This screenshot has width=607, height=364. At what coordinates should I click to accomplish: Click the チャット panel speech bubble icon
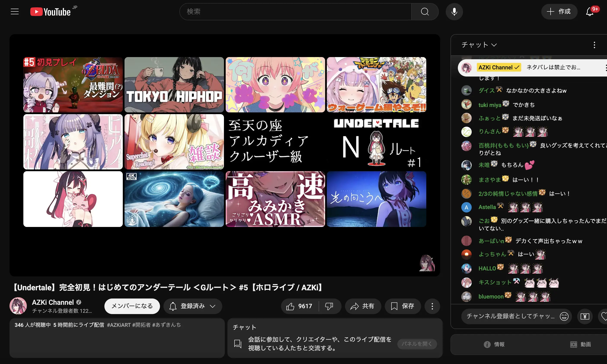pyautogui.click(x=238, y=344)
